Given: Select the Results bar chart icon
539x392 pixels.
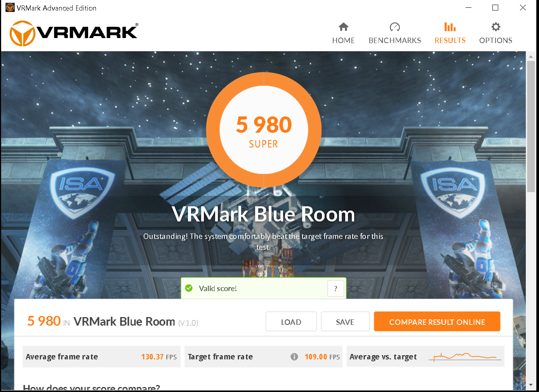Looking at the screenshot, I should tap(450, 27).
